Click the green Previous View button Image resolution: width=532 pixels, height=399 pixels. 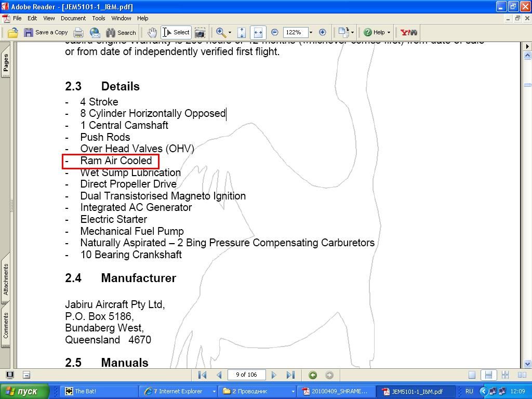click(x=313, y=375)
